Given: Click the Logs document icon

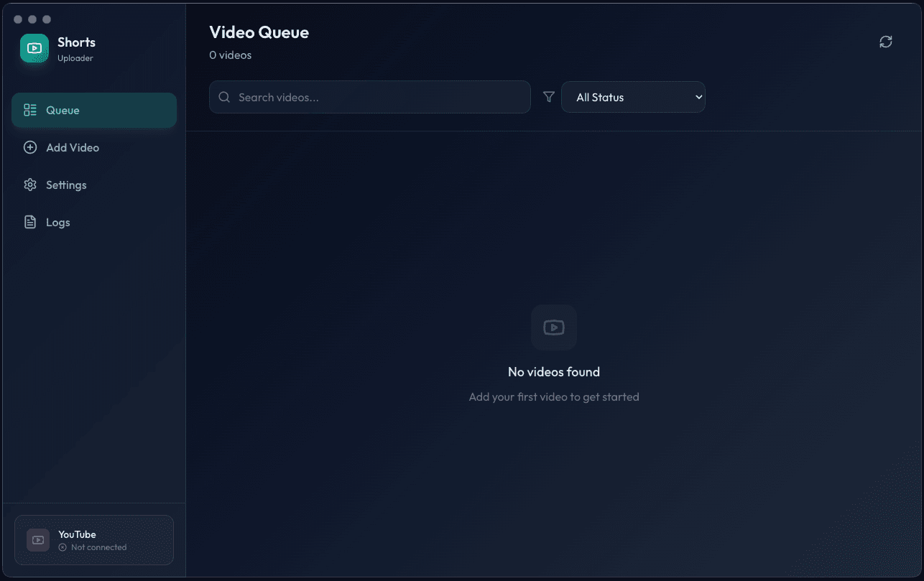Looking at the screenshot, I should (x=29, y=222).
